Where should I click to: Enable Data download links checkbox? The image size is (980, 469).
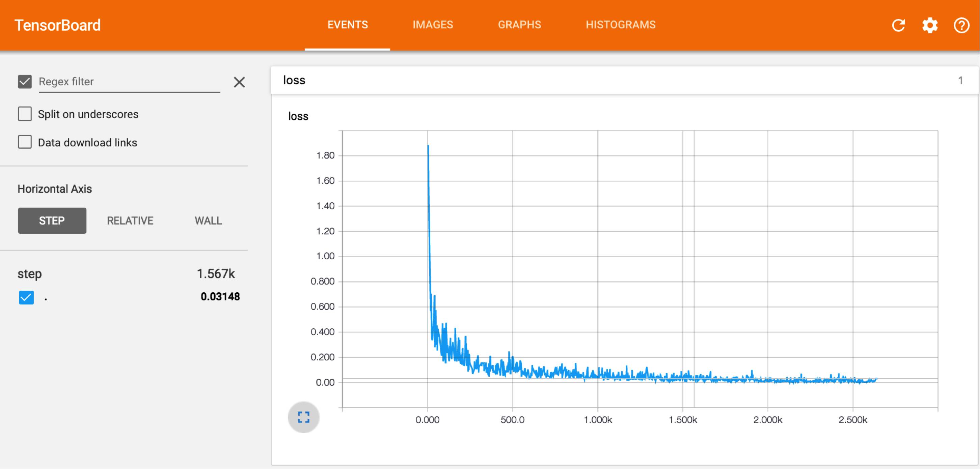[x=25, y=142]
